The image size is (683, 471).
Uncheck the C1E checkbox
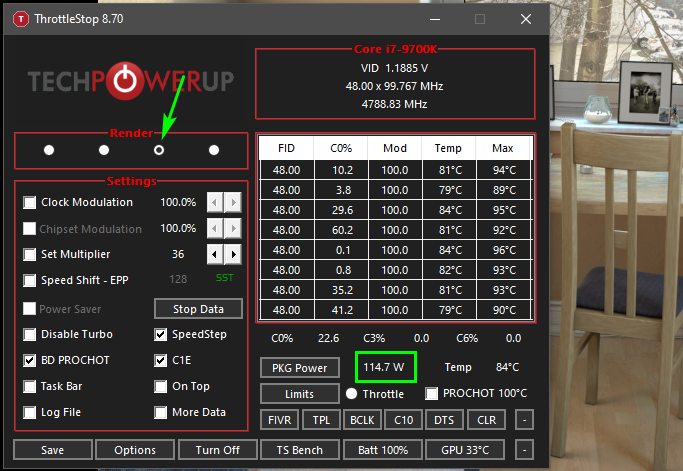point(161,360)
